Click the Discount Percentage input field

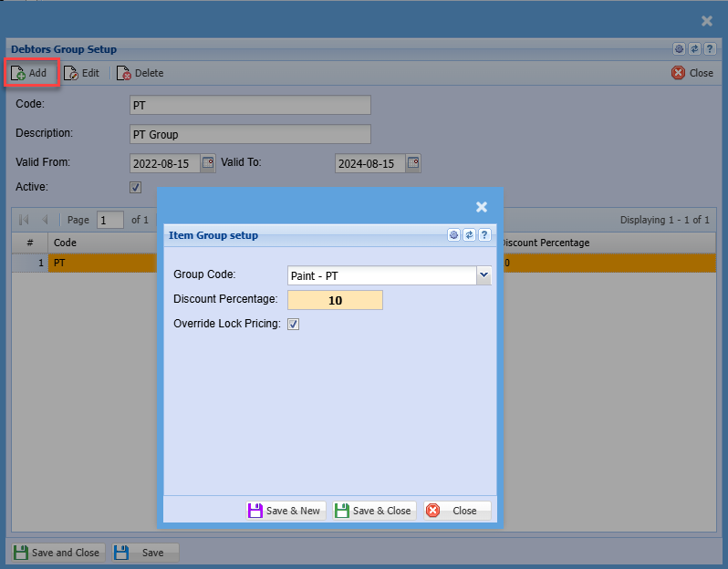point(335,300)
